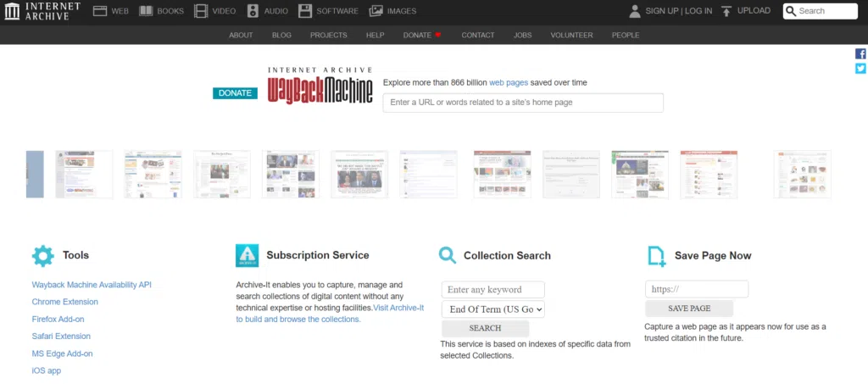Click the Audio speaker icon
This screenshot has width=868, height=384.
(253, 11)
